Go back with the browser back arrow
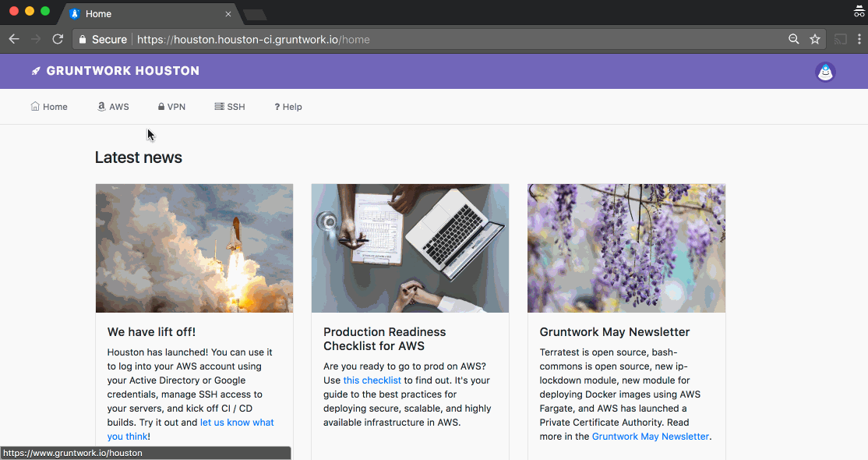Screen dimensions: 868x460 [14, 39]
